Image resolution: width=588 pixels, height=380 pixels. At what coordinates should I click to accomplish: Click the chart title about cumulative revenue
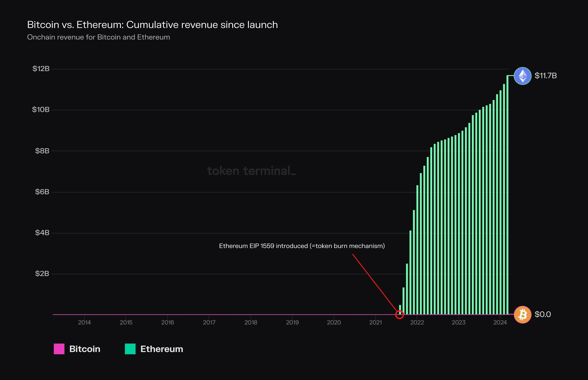pyautogui.click(x=152, y=25)
